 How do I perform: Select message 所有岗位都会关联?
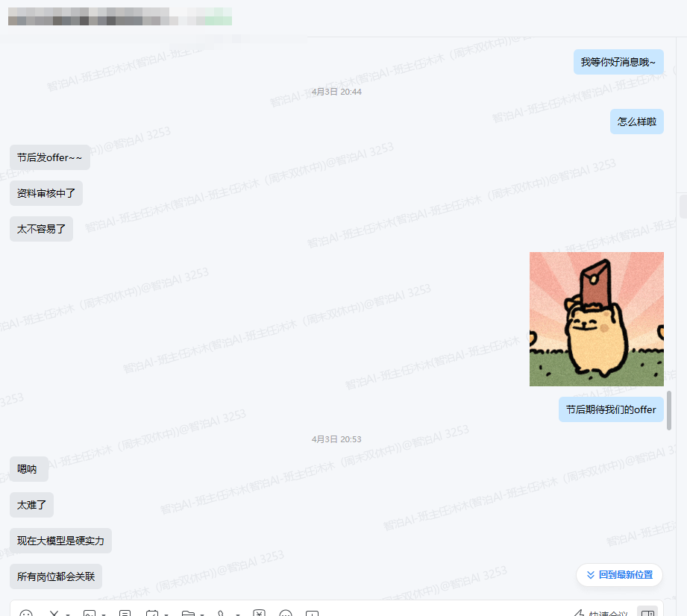[56, 576]
